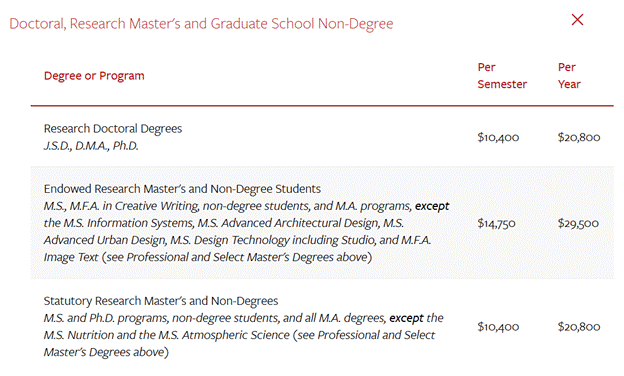Click the Doctoral, Research Master's and Graduate School heading
This screenshot has width=624, height=376.
201,24
